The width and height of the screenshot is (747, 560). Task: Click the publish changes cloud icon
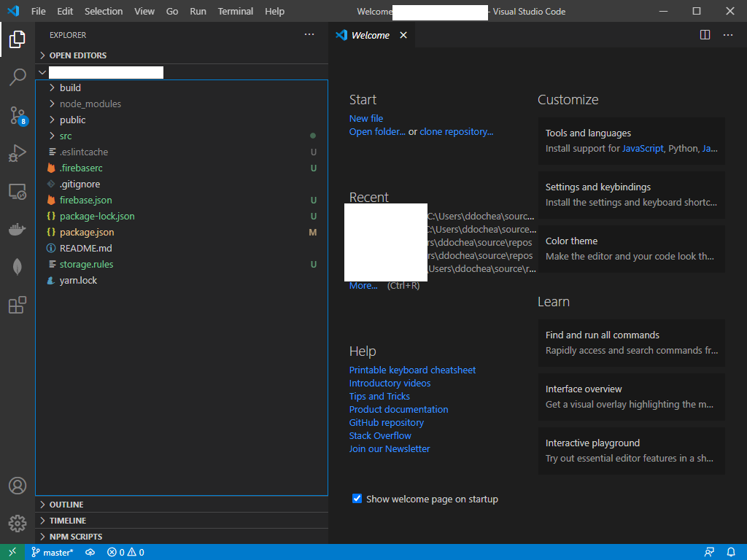90,553
